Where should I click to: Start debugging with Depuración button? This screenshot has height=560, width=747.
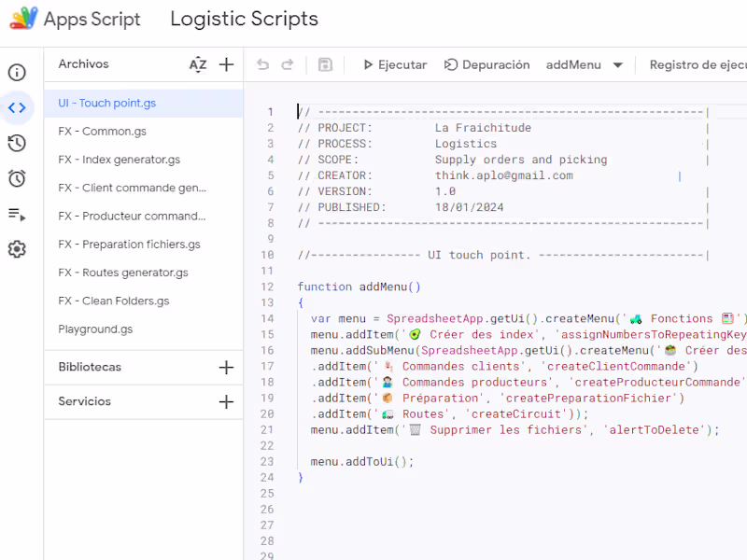pos(486,64)
